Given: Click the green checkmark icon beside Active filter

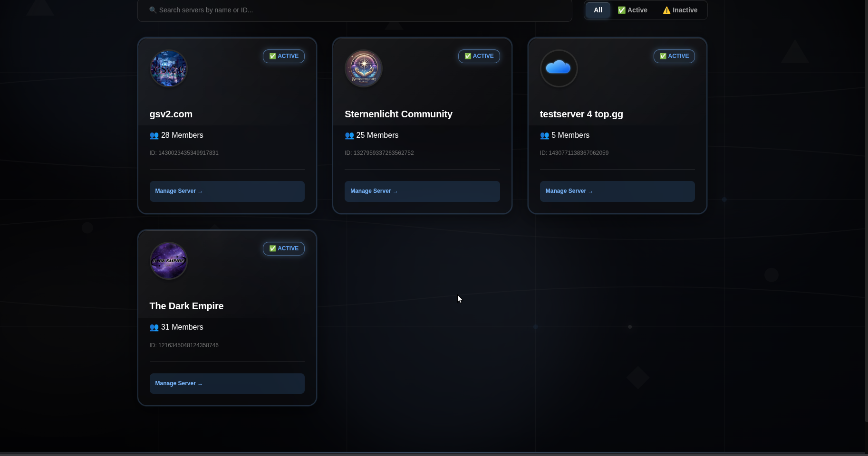Looking at the screenshot, I should pos(622,10).
